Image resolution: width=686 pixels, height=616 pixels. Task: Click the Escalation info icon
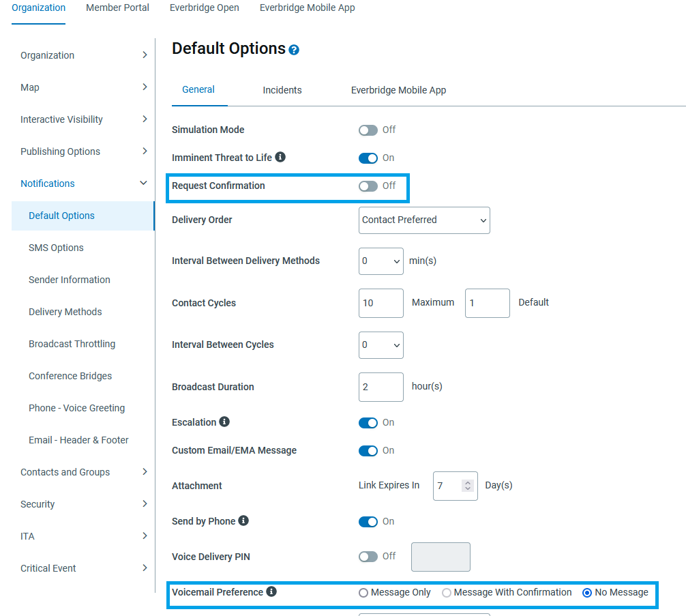(221, 422)
